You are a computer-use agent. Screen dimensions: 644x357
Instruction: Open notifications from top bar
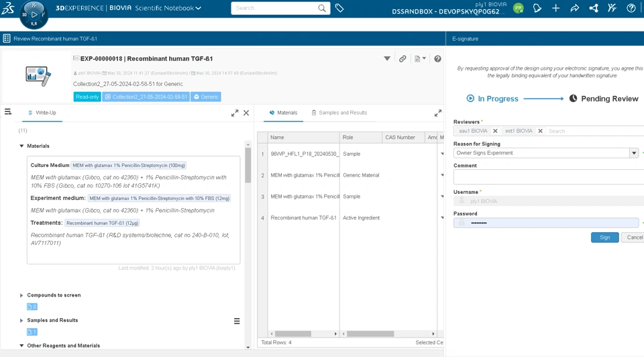tap(537, 8)
